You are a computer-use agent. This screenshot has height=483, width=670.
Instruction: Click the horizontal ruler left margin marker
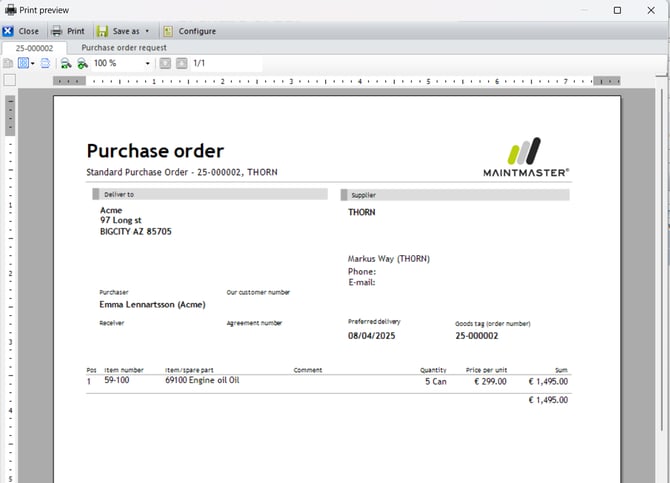point(69,81)
